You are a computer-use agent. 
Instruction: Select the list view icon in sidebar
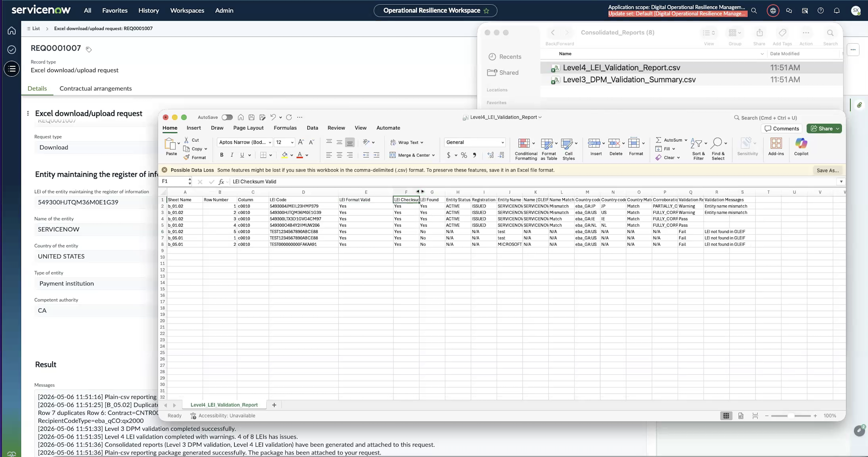(12, 69)
